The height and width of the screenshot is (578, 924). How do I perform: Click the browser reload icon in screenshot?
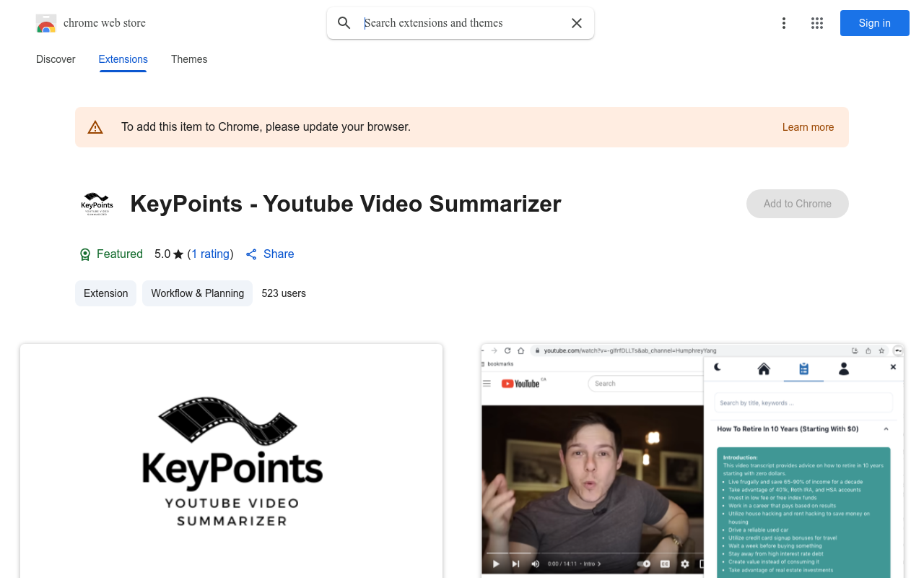point(507,350)
